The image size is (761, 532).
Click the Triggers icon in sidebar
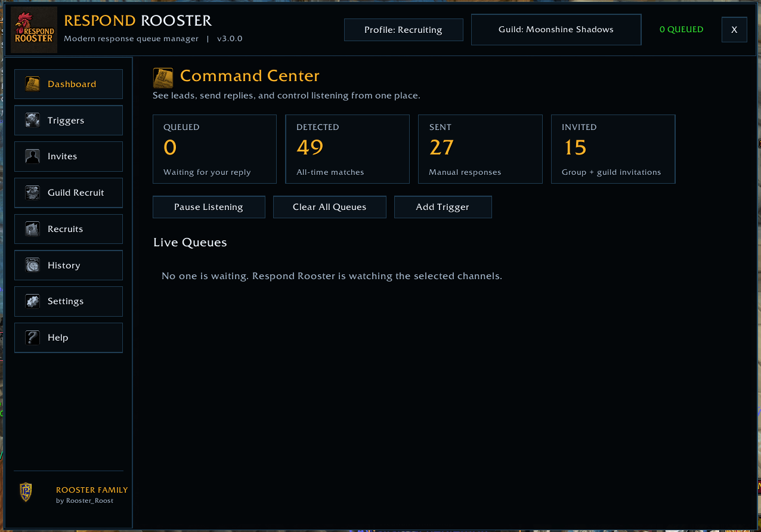32,120
